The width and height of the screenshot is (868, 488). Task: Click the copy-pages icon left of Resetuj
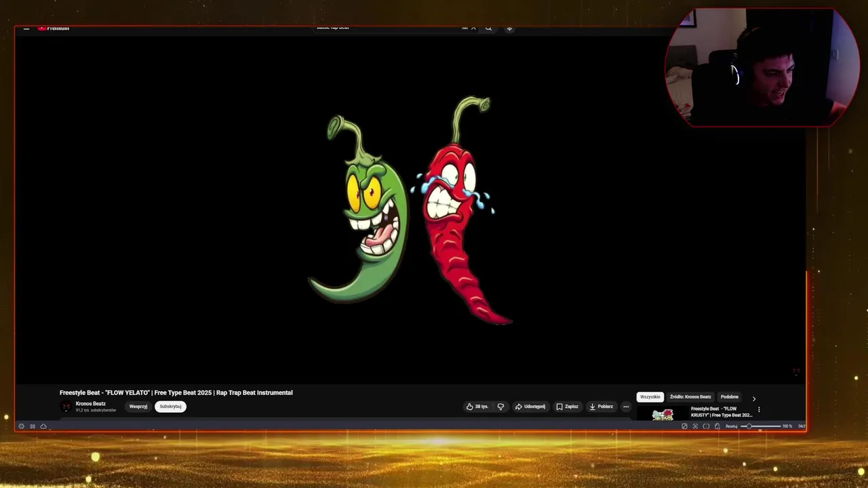[717, 426]
